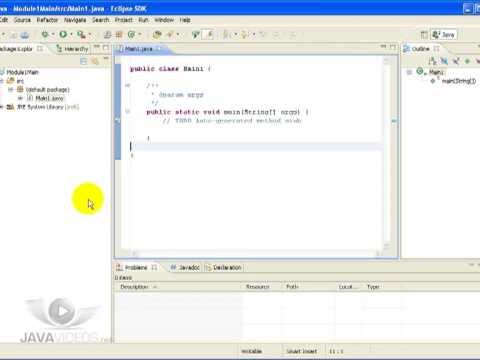
Task: Open the Source menu
Action: [x=22, y=20]
